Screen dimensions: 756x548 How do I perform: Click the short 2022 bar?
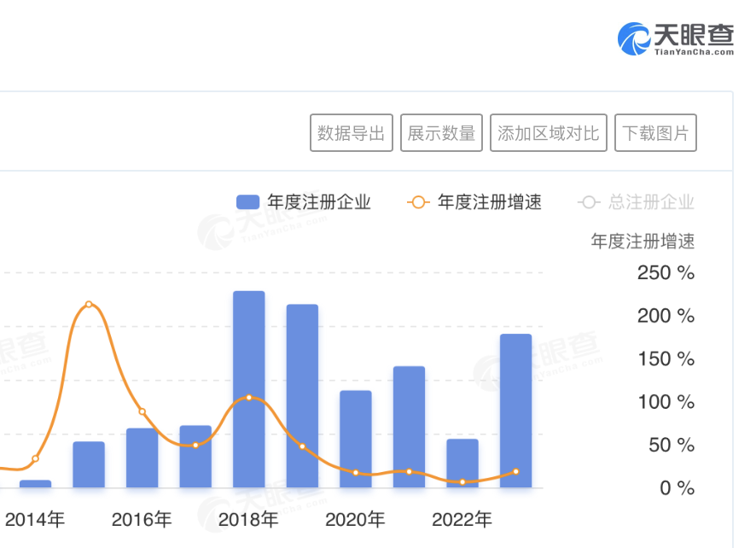pos(462,463)
